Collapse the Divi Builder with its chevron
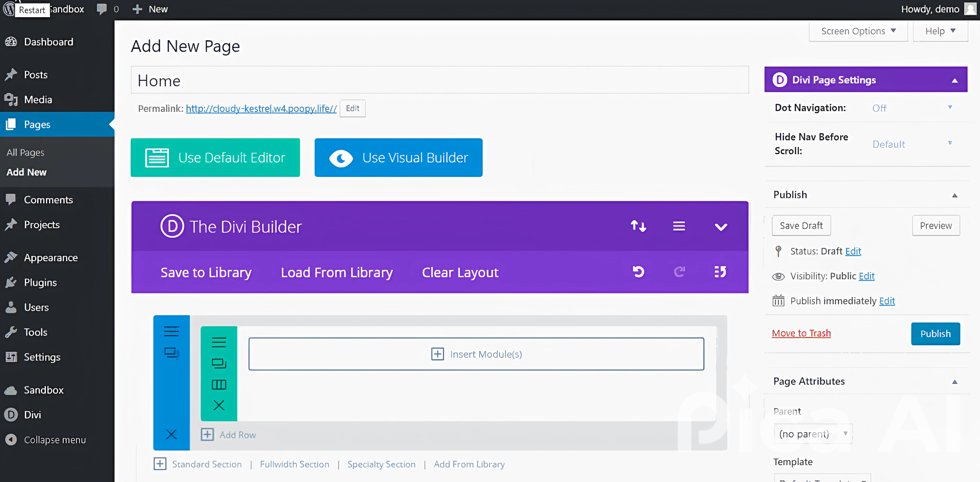The width and height of the screenshot is (980, 482). pos(720,226)
